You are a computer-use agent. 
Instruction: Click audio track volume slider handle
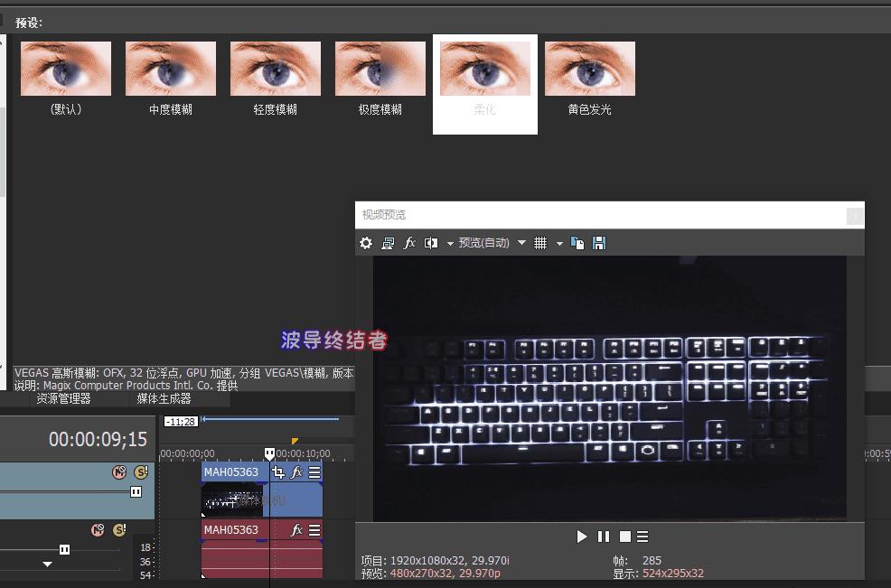[65, 550]
